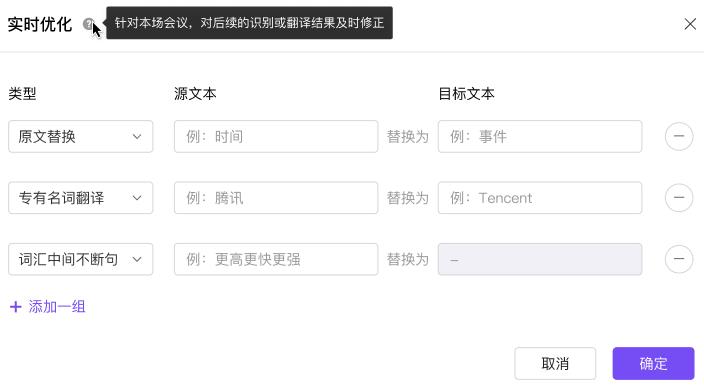The image size is (704, 389).
Task: Open the 词汇中间不断句 type dropdown
Action: [x=81, y=259]
